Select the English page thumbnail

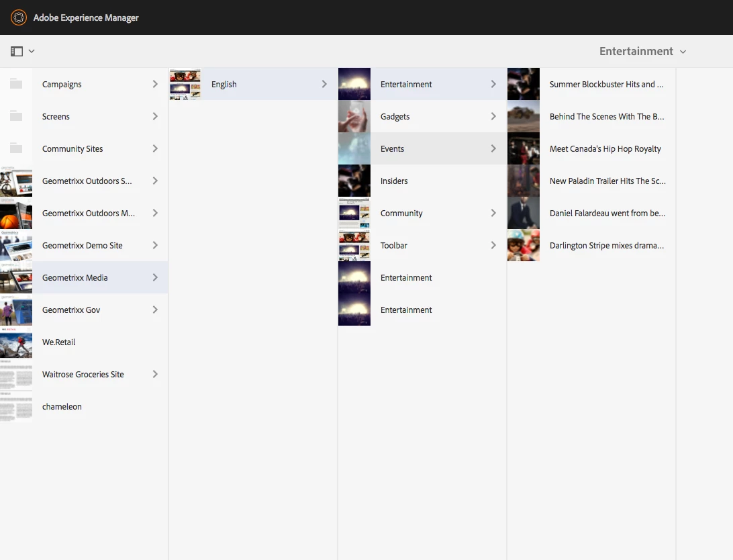(185, 84)
